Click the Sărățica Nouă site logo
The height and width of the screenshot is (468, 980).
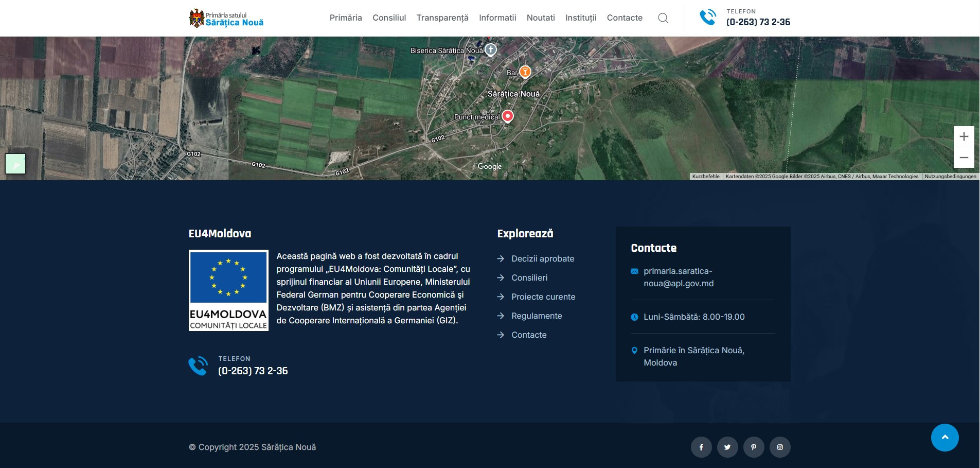(x=226, y=19)
